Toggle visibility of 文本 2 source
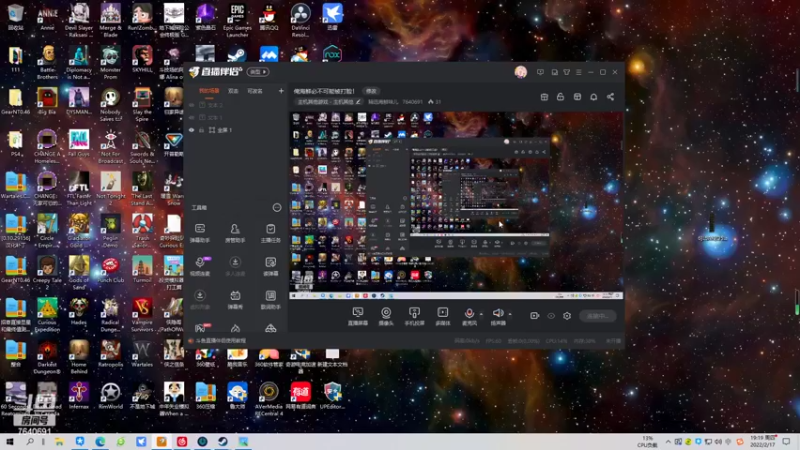800x450 pixels. click(x=192, y=105)
